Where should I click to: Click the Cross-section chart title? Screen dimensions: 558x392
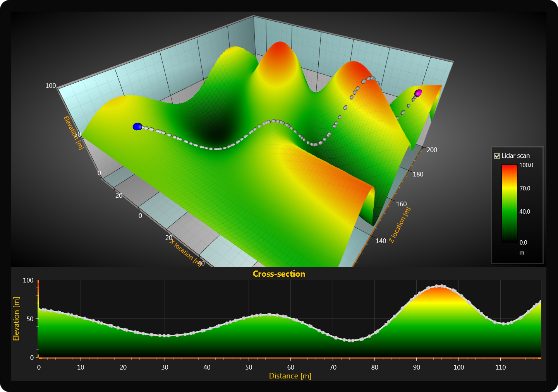tap(279, 274)
